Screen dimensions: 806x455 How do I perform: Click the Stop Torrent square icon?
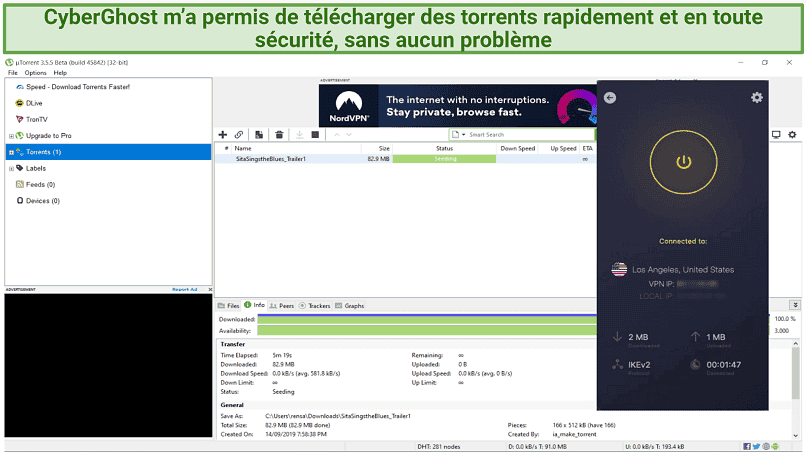[315, 135]
